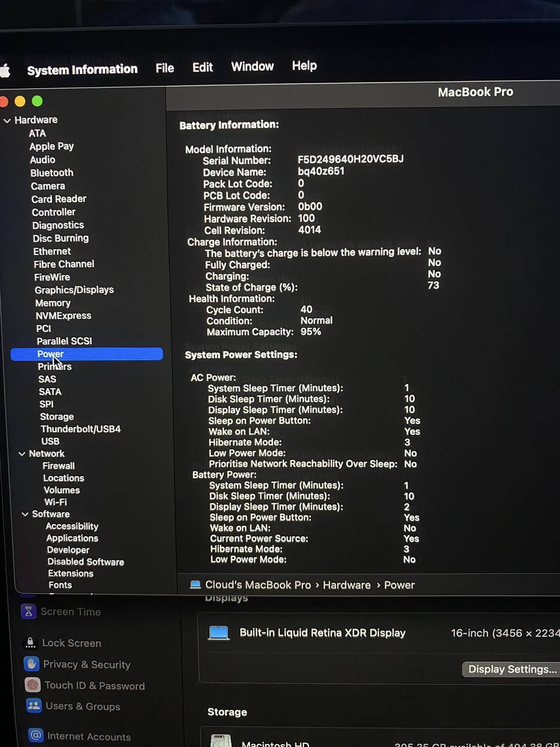
Task: Select Audio in the sidebar
Action: tap(43, 159)
